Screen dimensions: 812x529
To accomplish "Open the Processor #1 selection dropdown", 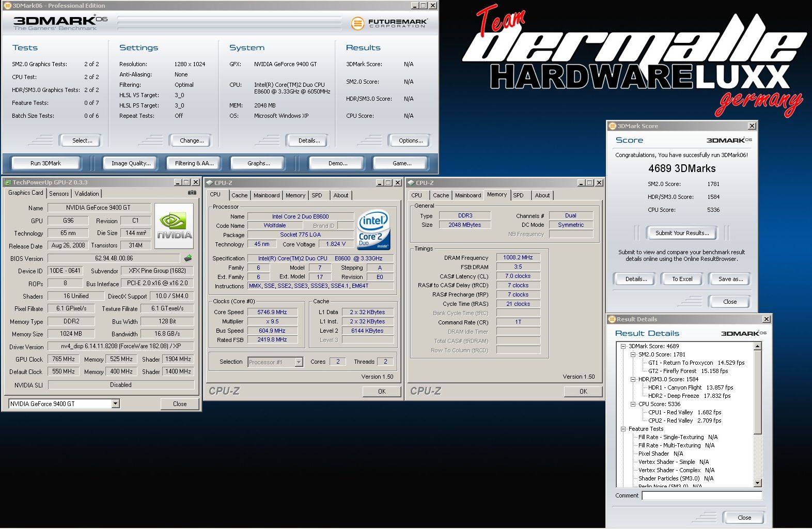I will coord(299,362).
